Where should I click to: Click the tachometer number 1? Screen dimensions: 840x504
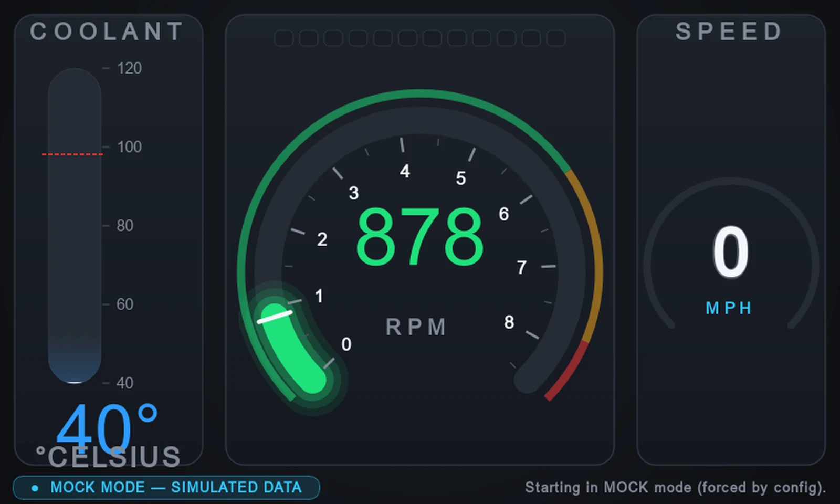point(319,296)
